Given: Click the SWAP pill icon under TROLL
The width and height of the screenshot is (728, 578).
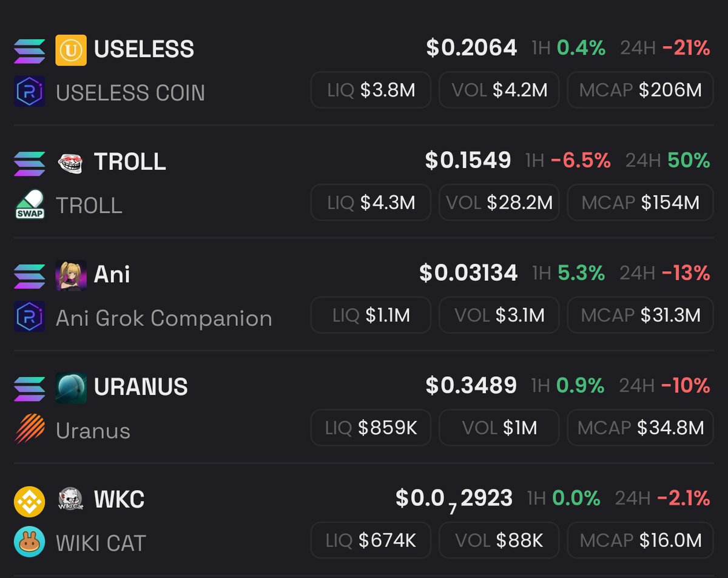Looking at the screenshot, I should click(30, 204).
